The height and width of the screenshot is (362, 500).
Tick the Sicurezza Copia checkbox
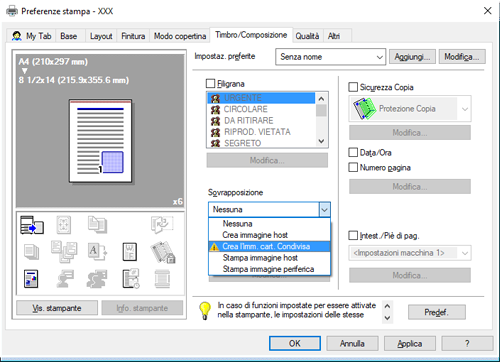353,87
